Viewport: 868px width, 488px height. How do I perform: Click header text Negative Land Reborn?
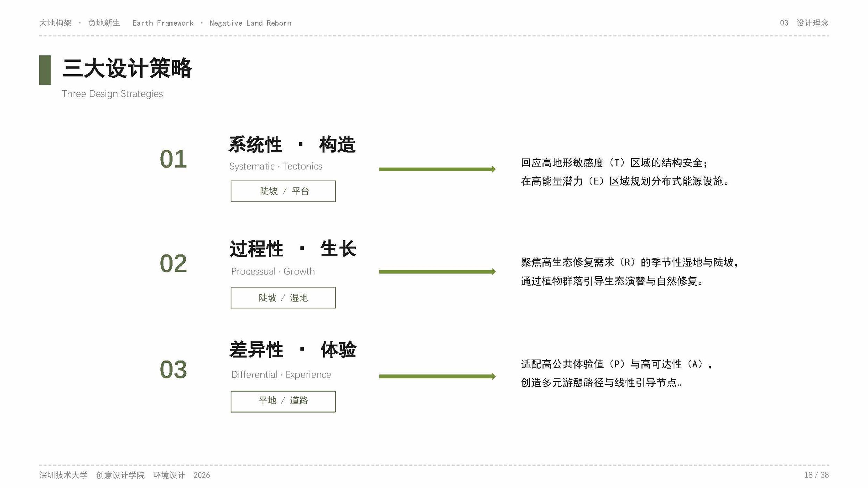(250, 23)
